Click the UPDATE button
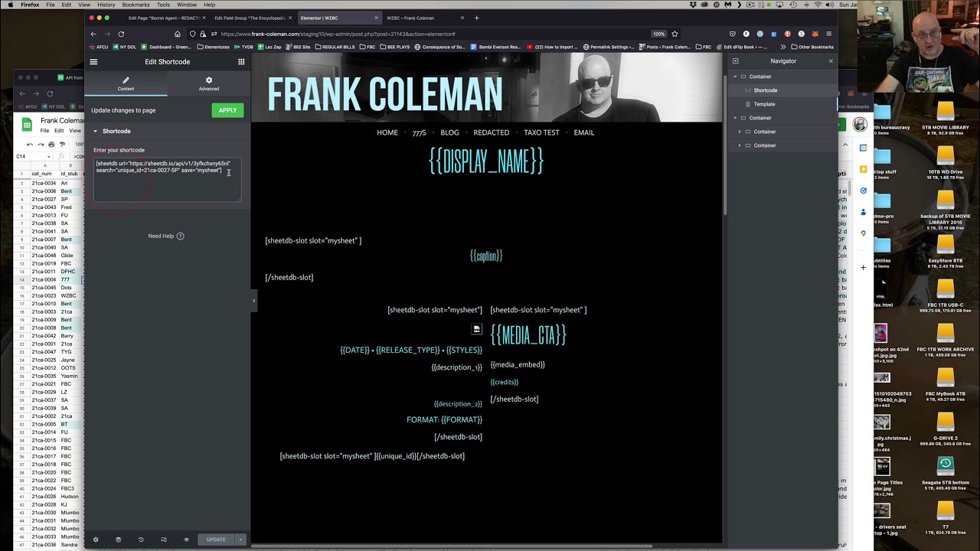This screenshot has width=980, height=551. [216, 540]
